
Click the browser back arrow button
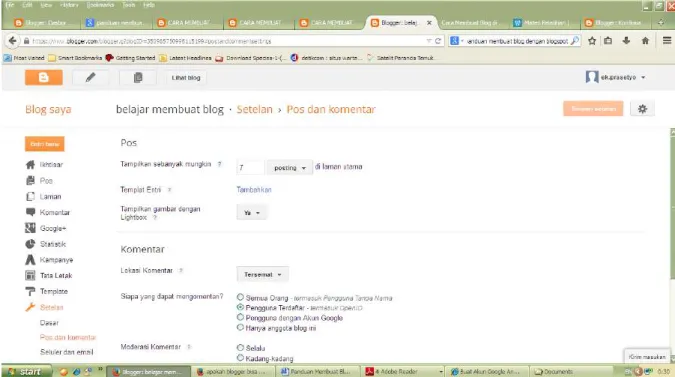[12, 41]
